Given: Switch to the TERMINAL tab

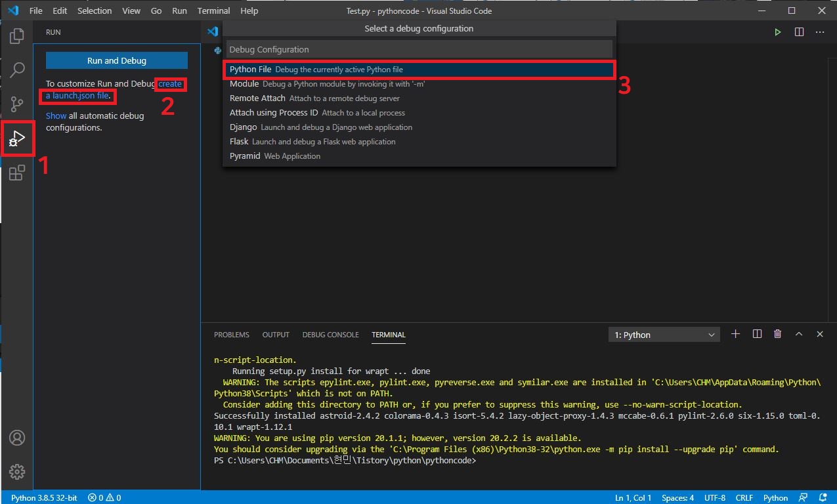Looking at the screenshot, I should pos(389,335).
